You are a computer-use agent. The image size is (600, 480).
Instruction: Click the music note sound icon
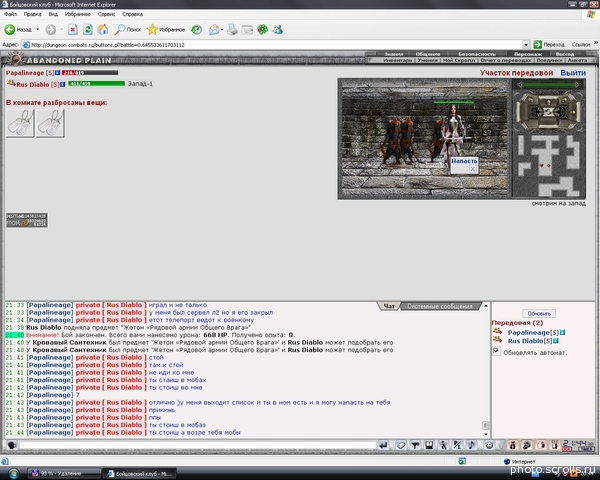(x=471, y=445)
